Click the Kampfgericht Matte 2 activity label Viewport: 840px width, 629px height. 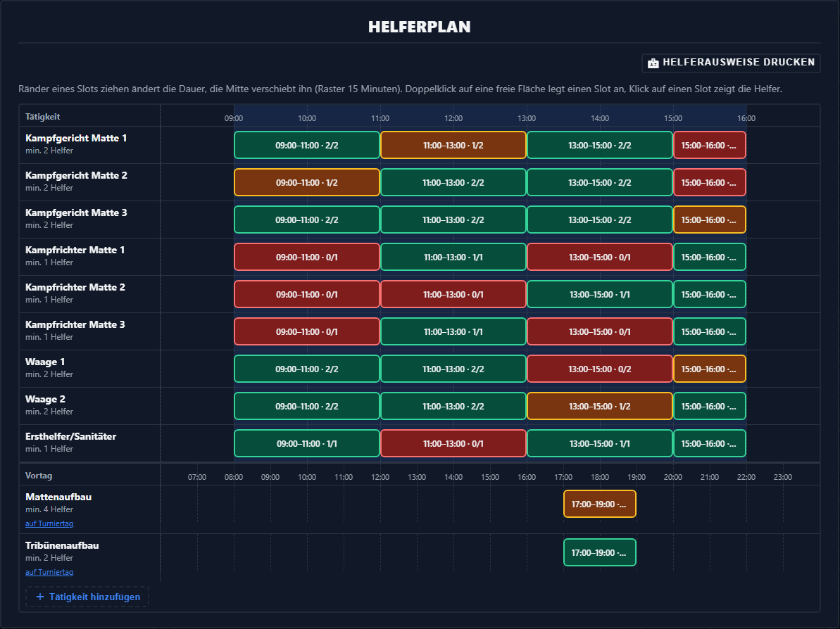[76, 176]
